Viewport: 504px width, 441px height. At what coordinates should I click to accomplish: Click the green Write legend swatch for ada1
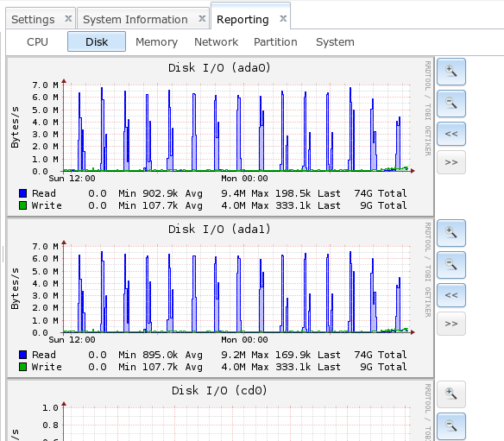(22, 367)
